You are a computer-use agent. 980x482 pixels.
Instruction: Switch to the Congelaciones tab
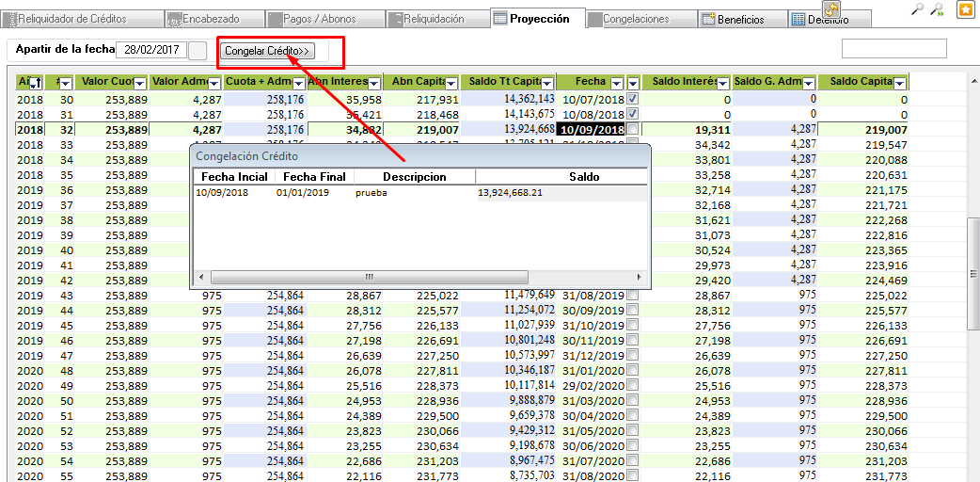click(637, 19)
